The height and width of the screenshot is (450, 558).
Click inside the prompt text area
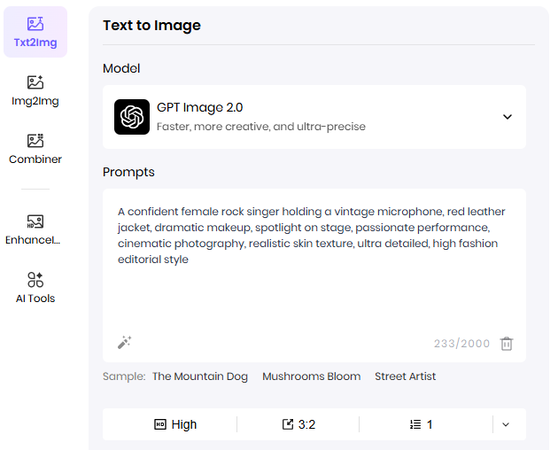[314, 263]
